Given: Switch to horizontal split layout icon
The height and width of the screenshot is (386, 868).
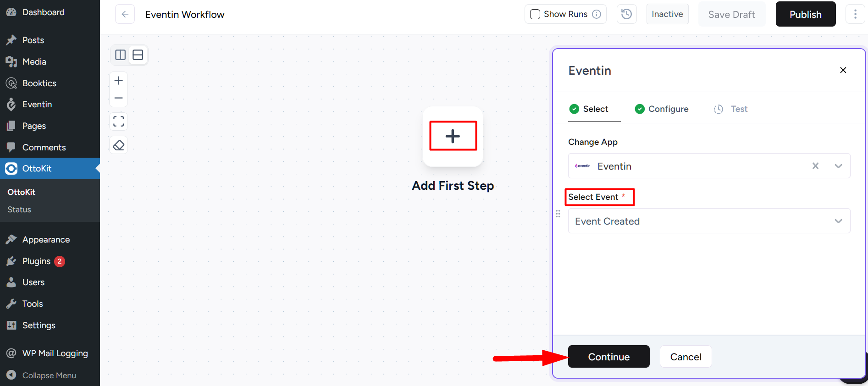Looking at the screenshot, I should point(138,55).
